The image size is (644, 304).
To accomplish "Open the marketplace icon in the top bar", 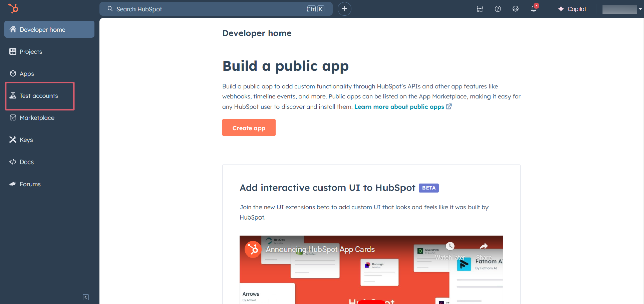I will tap(480, 9).
